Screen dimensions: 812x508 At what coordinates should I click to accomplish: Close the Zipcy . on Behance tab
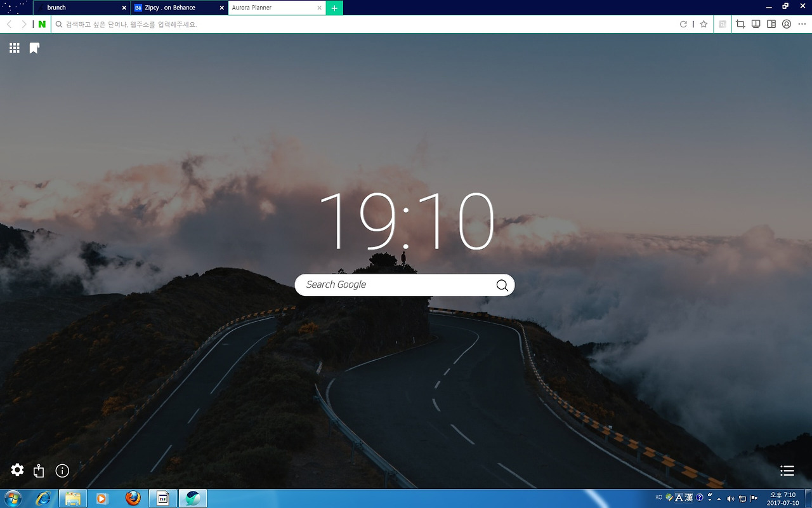[x=222, y=8]
